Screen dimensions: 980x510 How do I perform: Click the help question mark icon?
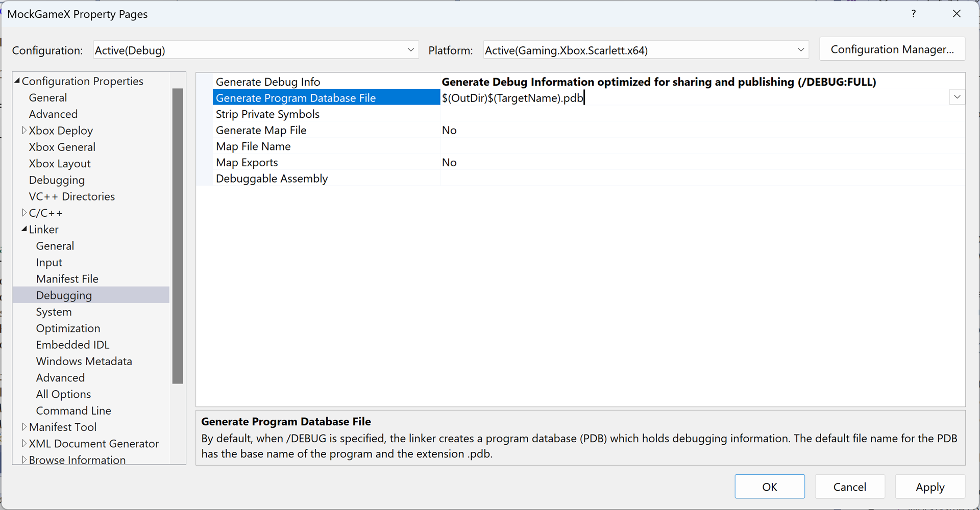(x=914, y=14)
